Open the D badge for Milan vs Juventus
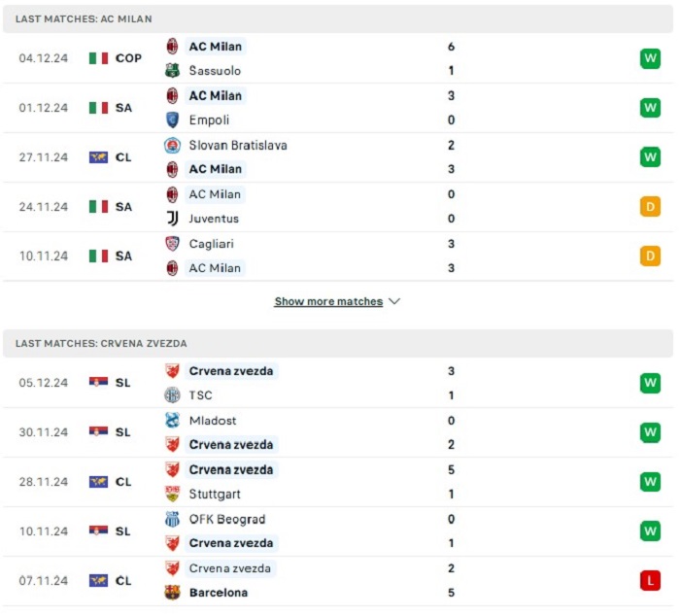The height and width of the screenshot is (616, 680). click(650, 207)
